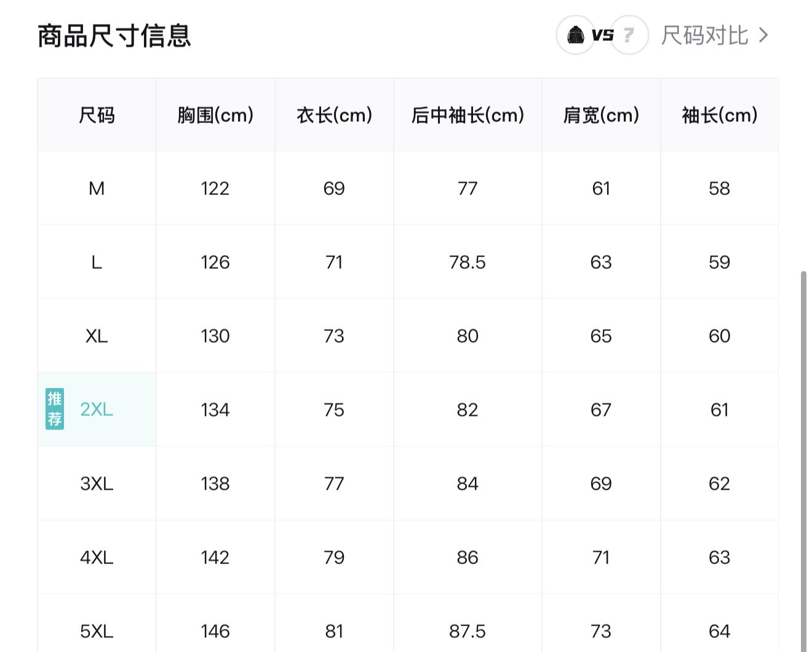812x652 pixels.
Task: Click the black jacket comparison icon
Action: (x=575, y=35)
